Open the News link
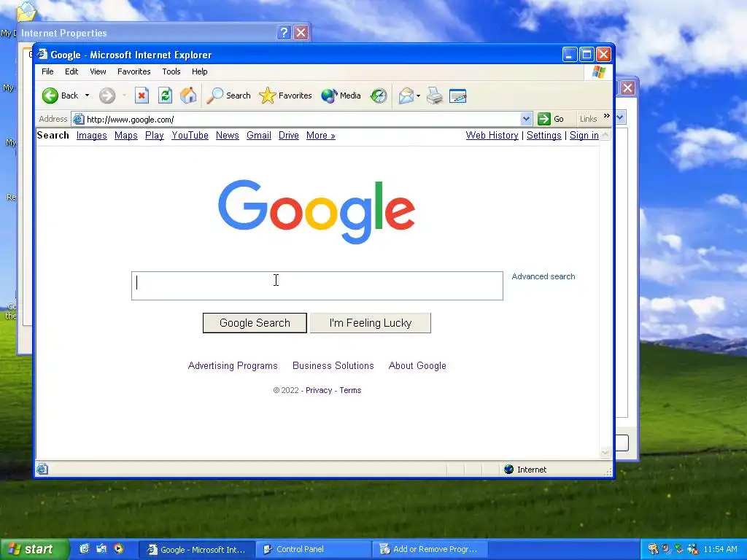 pos(228,136)
